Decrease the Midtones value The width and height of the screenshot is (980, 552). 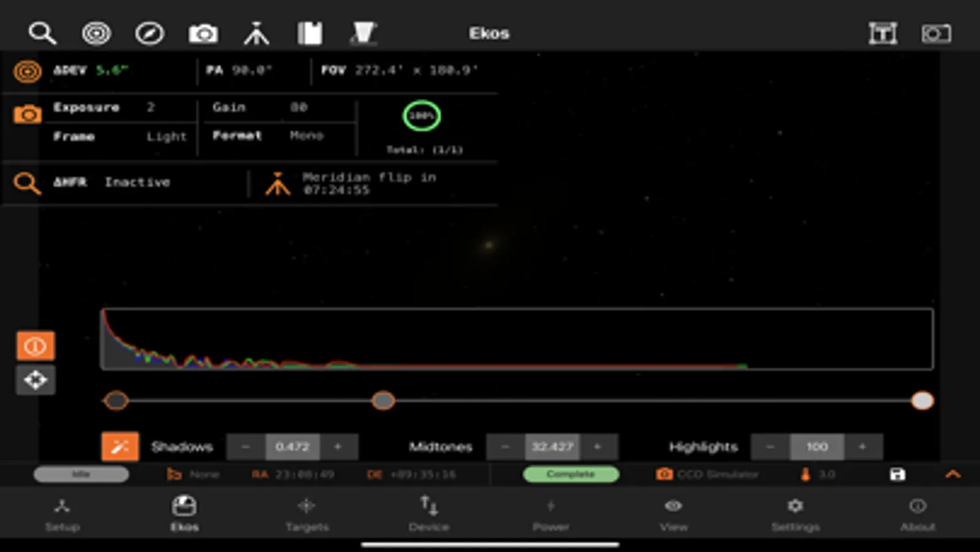coord(506,447)
